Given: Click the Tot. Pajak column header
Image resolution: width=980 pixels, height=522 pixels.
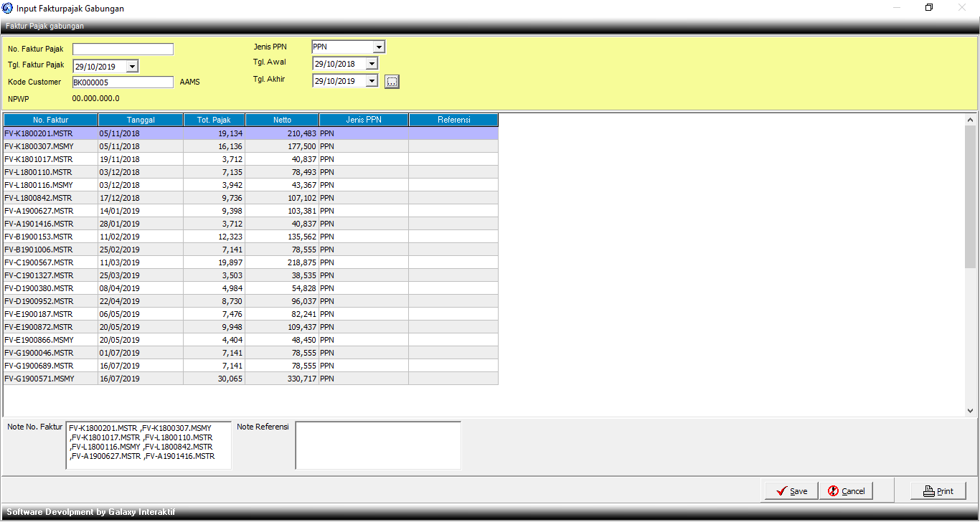Looking at the screenshot, I should click(214, 120).
